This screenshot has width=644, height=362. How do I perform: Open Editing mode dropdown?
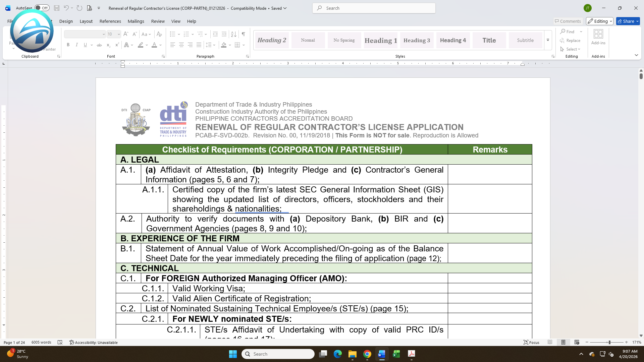pos(600,21)
